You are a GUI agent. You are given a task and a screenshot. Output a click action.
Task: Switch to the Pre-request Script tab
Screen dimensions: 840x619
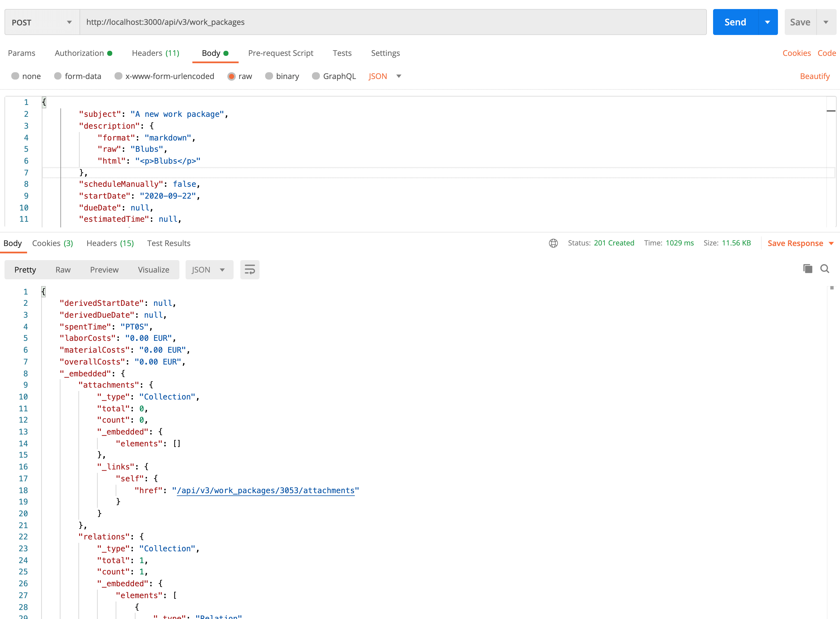click(x=280, y=53)
